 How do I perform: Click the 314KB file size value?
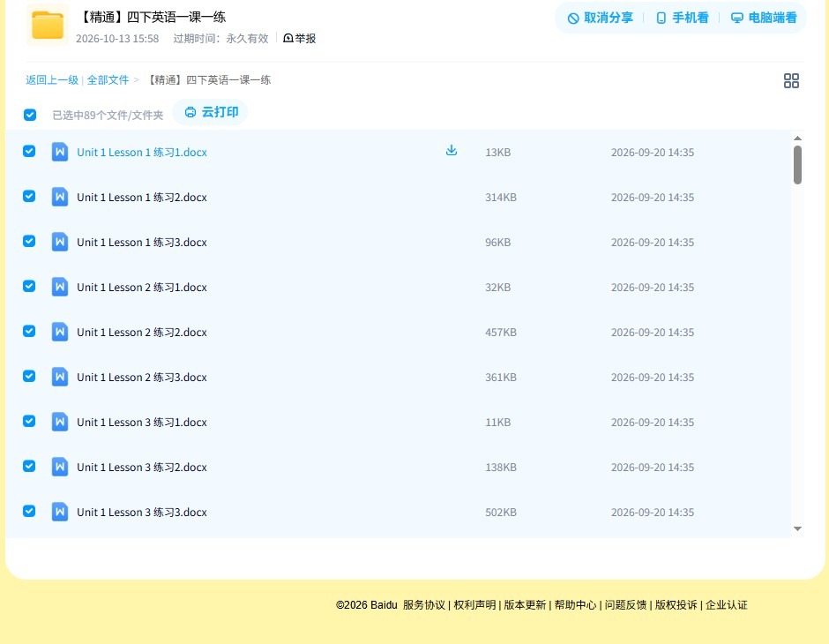[x=501, y=198]
